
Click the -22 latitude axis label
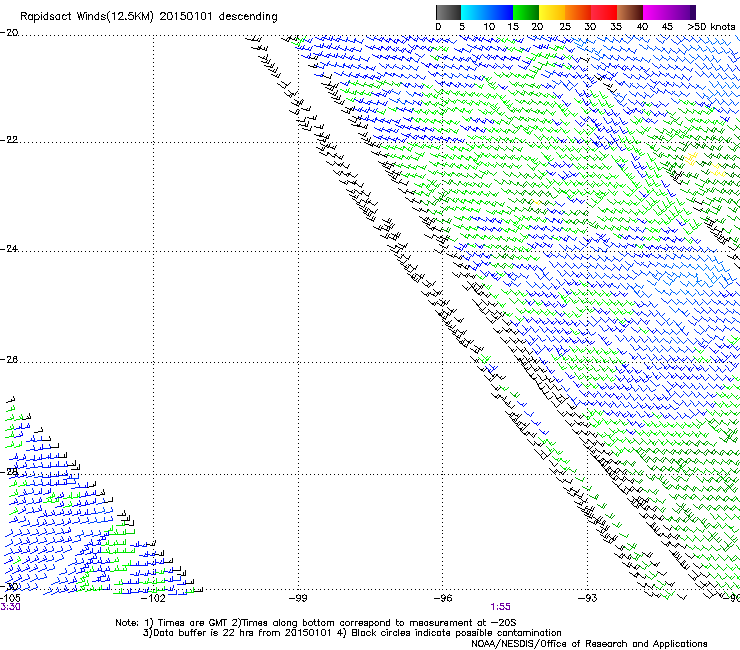9,140
